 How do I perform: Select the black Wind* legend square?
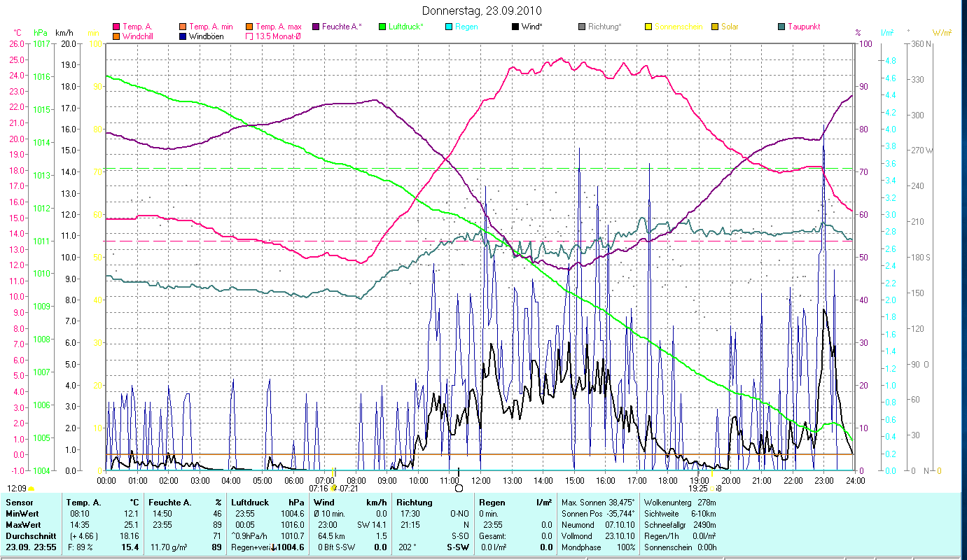pyautogui.click(x=515, y=27)
